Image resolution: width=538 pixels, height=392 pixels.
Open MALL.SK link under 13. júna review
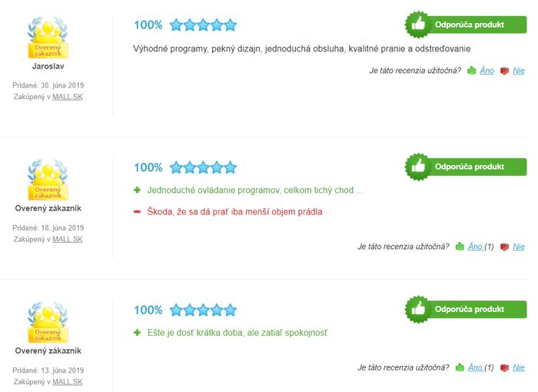pos(68,382)
